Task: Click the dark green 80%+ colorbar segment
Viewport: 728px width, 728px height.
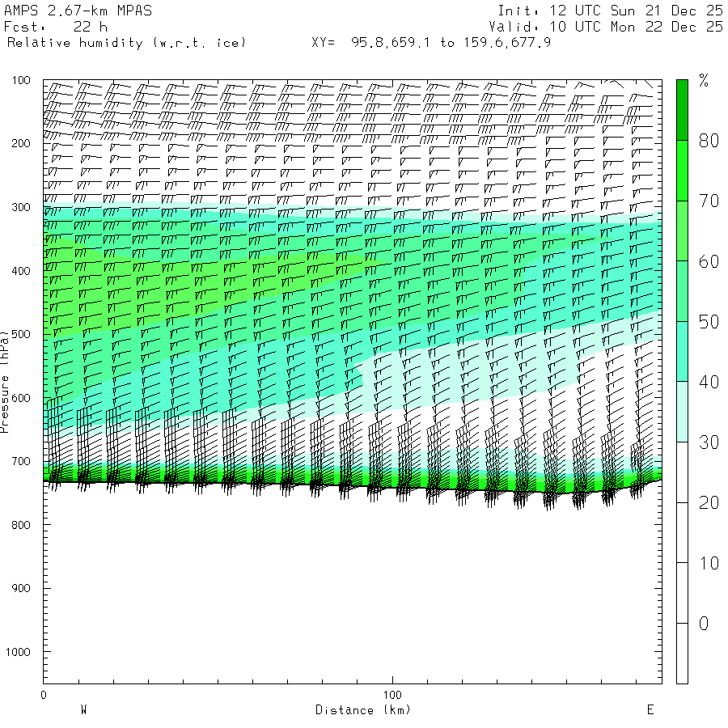Action: coord(682,109)
